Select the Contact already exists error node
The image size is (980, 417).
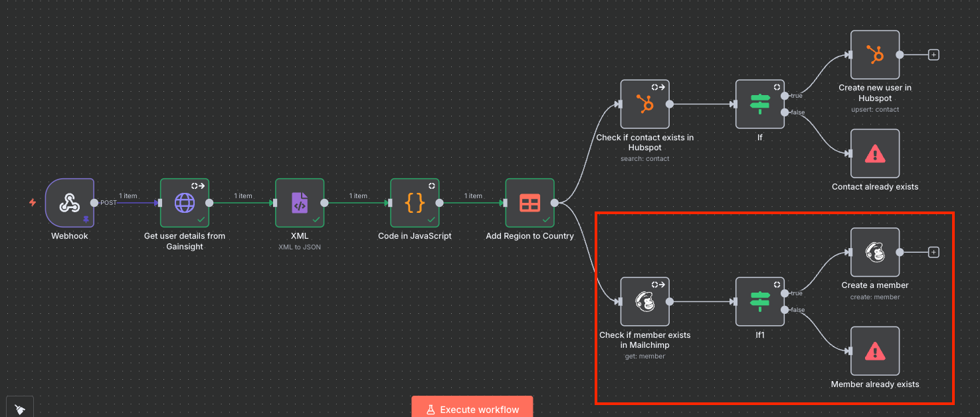(875, 154)
